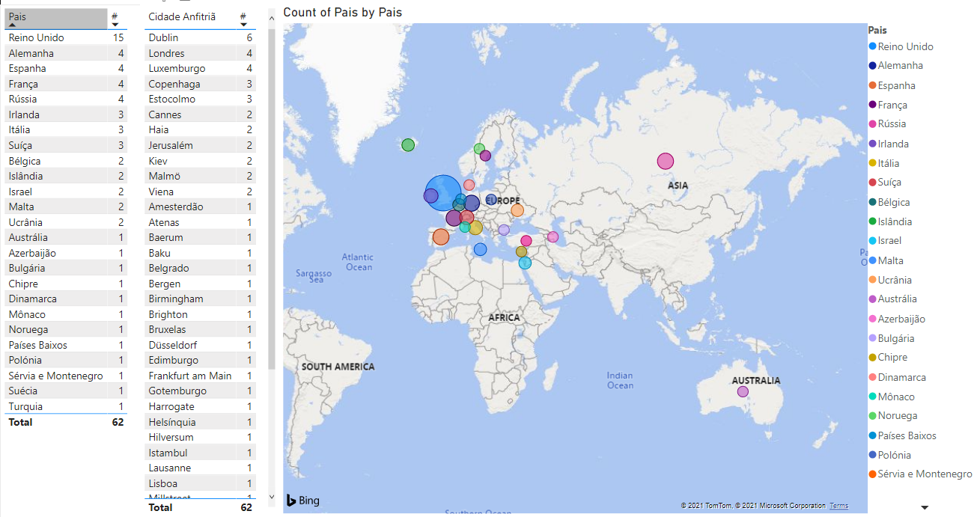Select Bulgária legend item
980x517 pixels.
[x=892, y=338]
